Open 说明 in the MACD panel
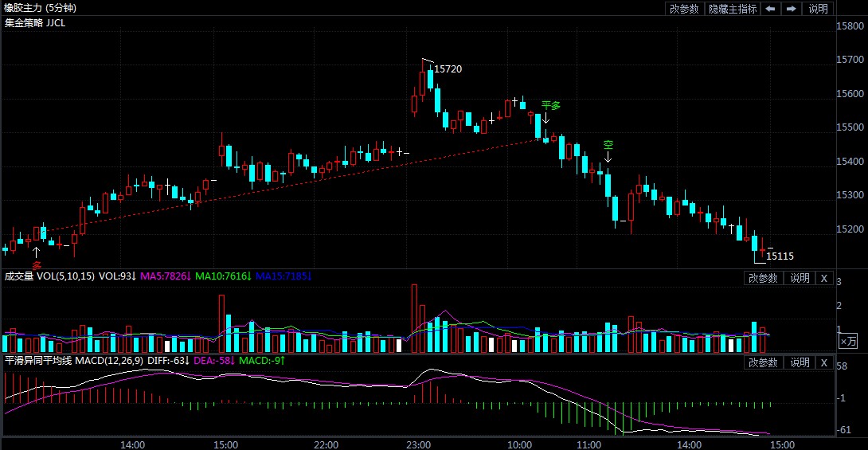 (800, 362)
